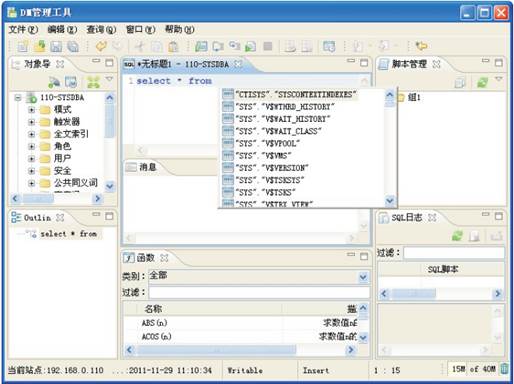Open the 查询 menu
The width and height of the screenshot is (514, 384).
101,30
